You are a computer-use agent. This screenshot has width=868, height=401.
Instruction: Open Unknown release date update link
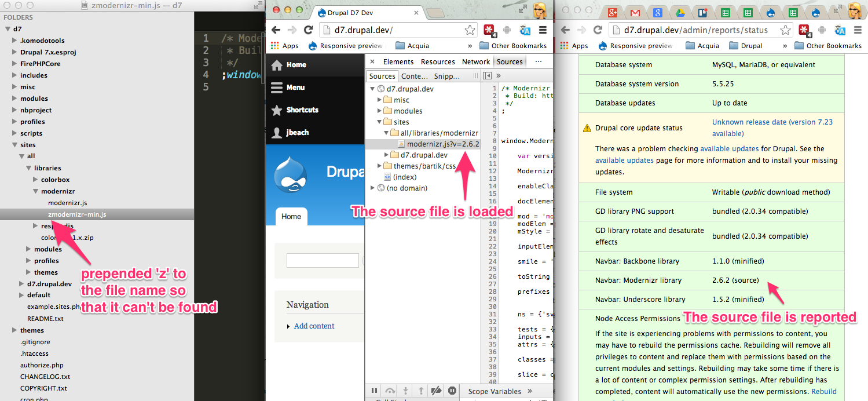(772, 127)
